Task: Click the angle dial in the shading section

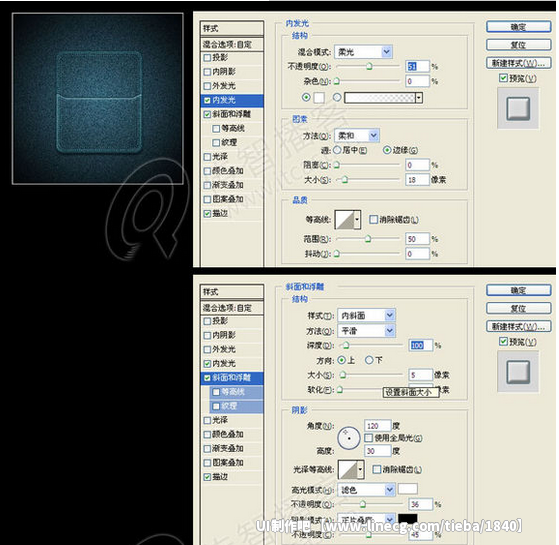Action: [x=348, y=438]
